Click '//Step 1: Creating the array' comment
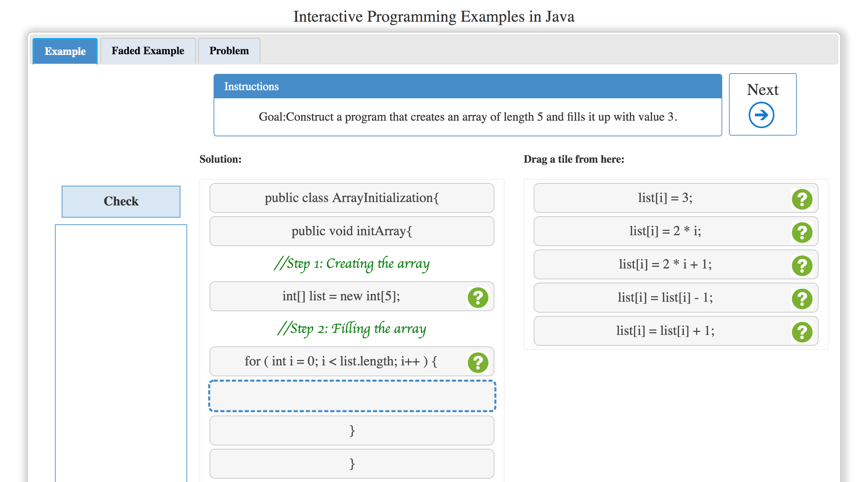 pos(352,264)
